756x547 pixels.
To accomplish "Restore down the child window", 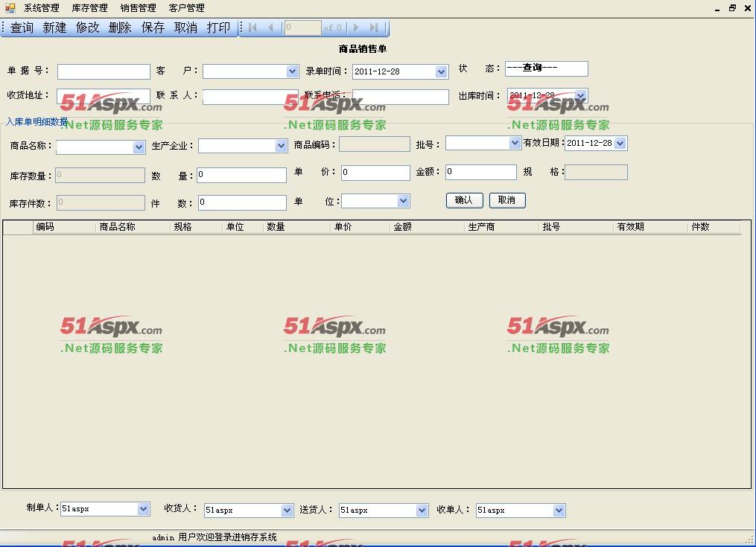I will [732, 7].
